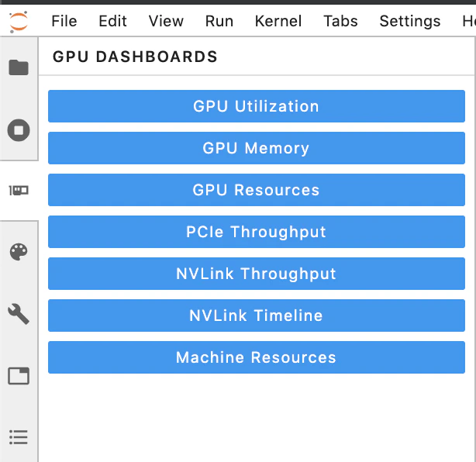Select the GPU Dashboards sidebar icon

19,191
